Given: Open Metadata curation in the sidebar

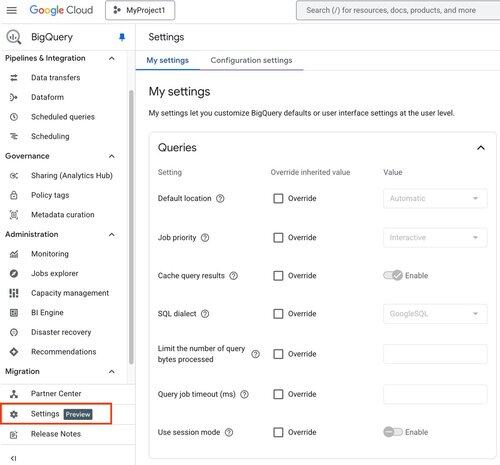Looking at the screenshot, I should coord(63,215).
